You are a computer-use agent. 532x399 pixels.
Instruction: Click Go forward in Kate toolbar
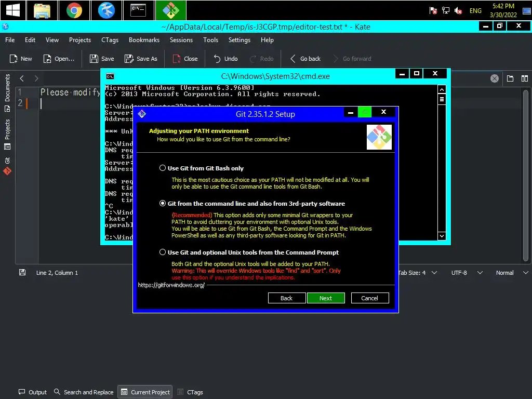tap(352, 59)
